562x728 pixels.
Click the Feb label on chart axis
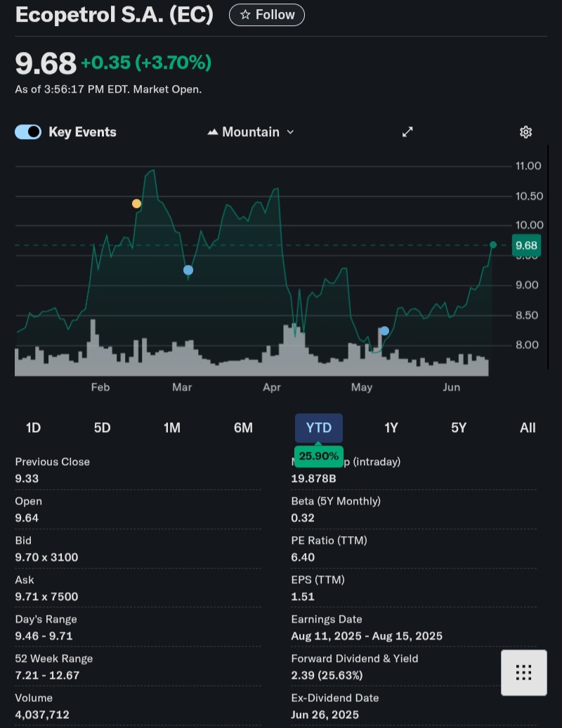point(100,387)
